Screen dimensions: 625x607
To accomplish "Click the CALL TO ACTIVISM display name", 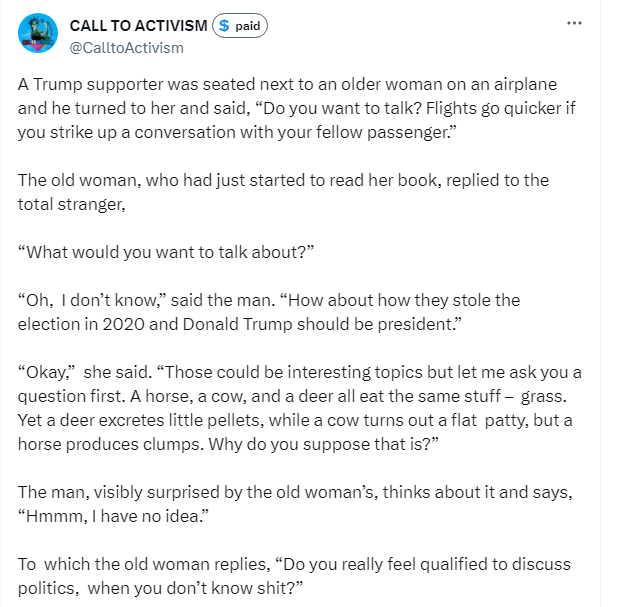I will (x=138, y=26).
